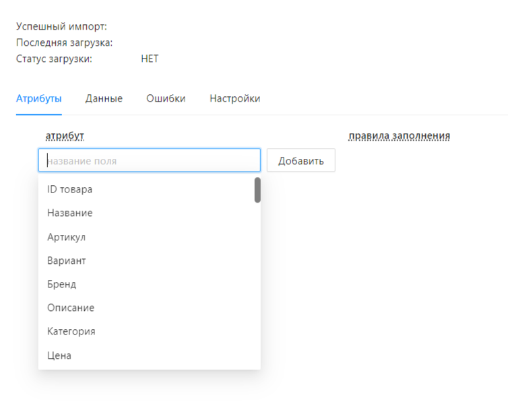508x420 pixels.
Task: Switch to the Данные tab
Action: coord(104,98)
